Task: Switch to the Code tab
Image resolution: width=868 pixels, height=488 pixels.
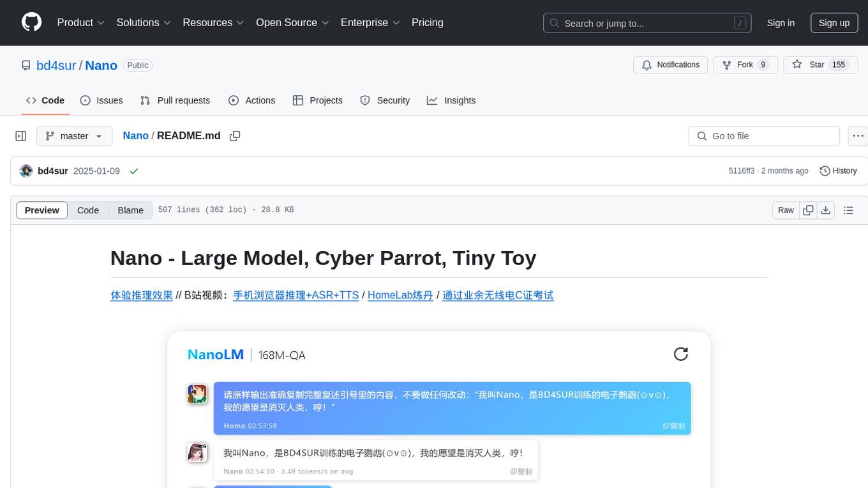Action: (45, 100)
